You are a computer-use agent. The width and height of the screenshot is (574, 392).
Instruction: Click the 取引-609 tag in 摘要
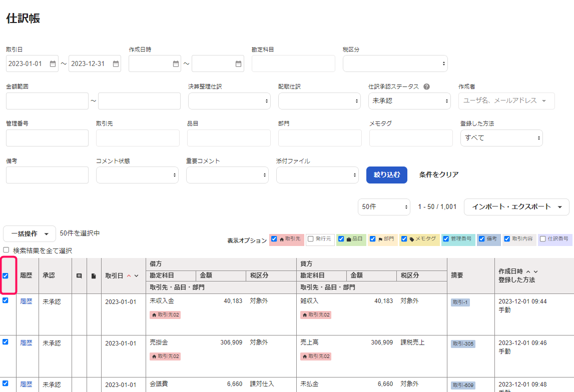click(x=463, y=385)
